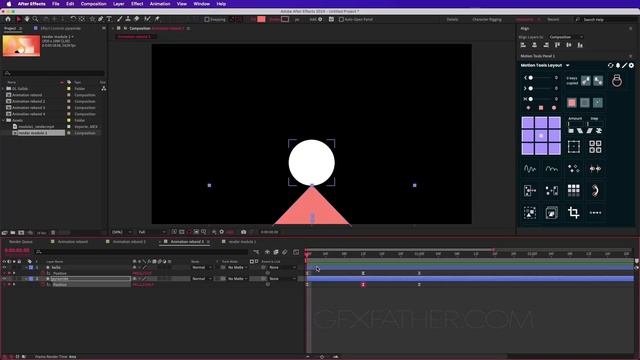Click the four squares grid icon

595,147
